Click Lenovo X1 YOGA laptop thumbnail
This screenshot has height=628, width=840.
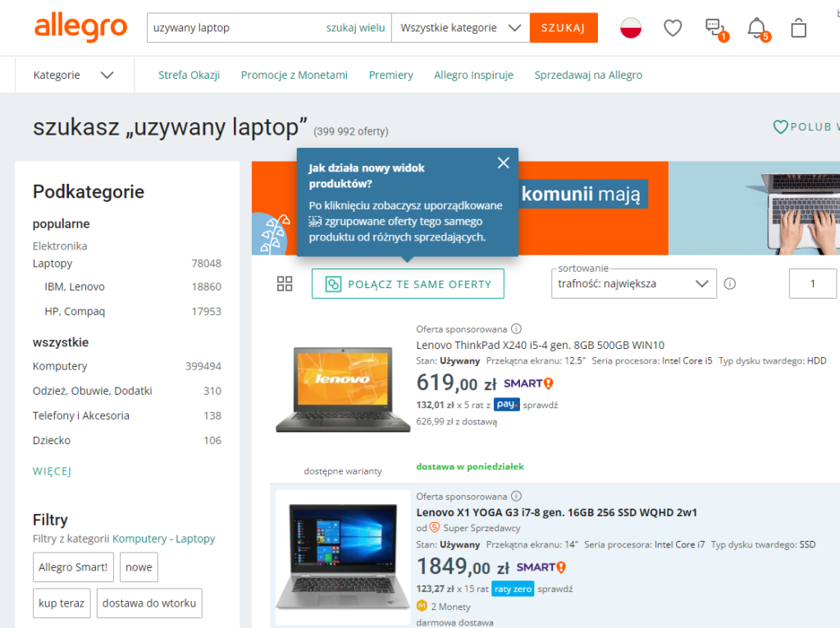coord(343,557)
